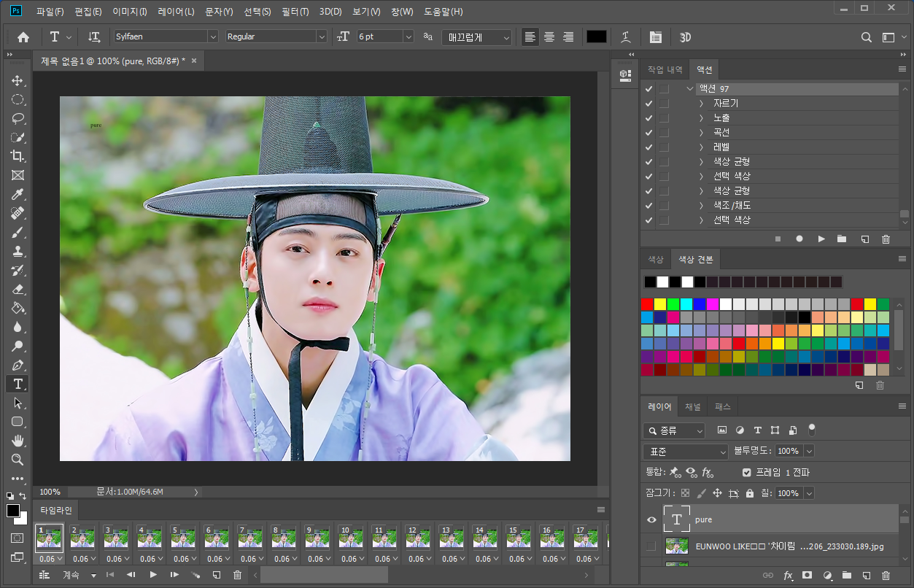
Task: Select the Paint Bucket tool
Action: click(18, 308)
